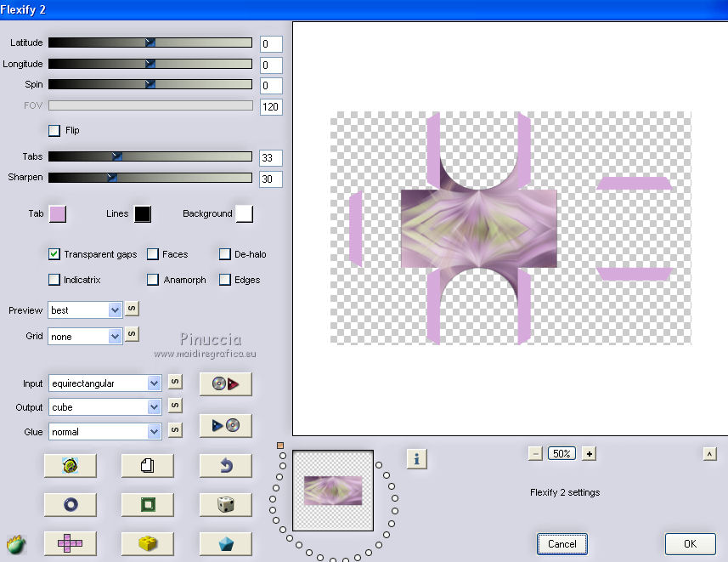Click the Longitude slider handle
Viewport: 728px width, 562px height.
(150, 64)
